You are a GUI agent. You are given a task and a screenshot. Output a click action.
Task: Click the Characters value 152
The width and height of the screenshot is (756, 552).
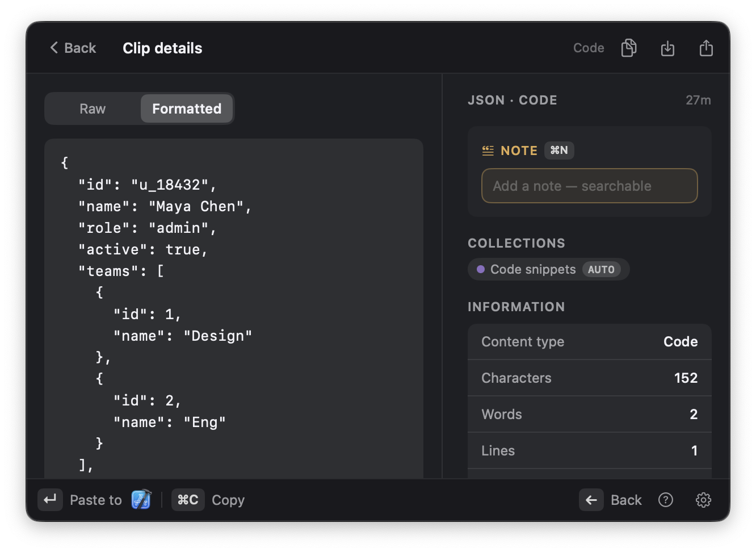coord(686,378)
